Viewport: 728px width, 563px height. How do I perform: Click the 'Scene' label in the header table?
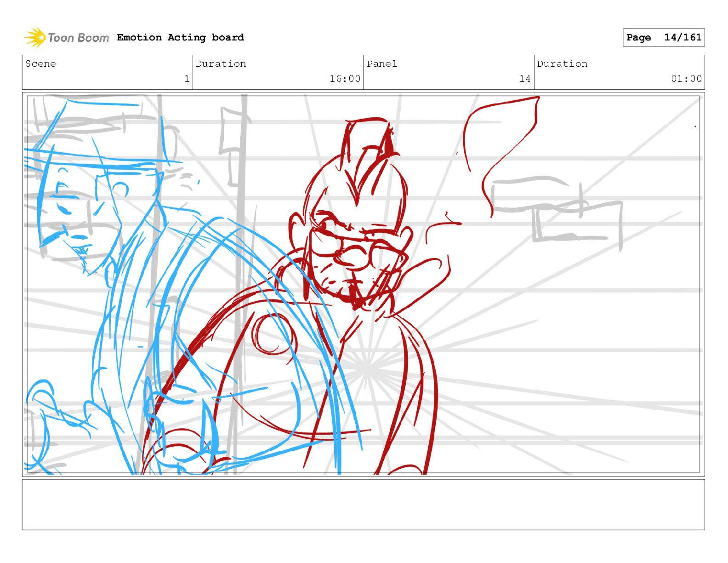[40, 63]
